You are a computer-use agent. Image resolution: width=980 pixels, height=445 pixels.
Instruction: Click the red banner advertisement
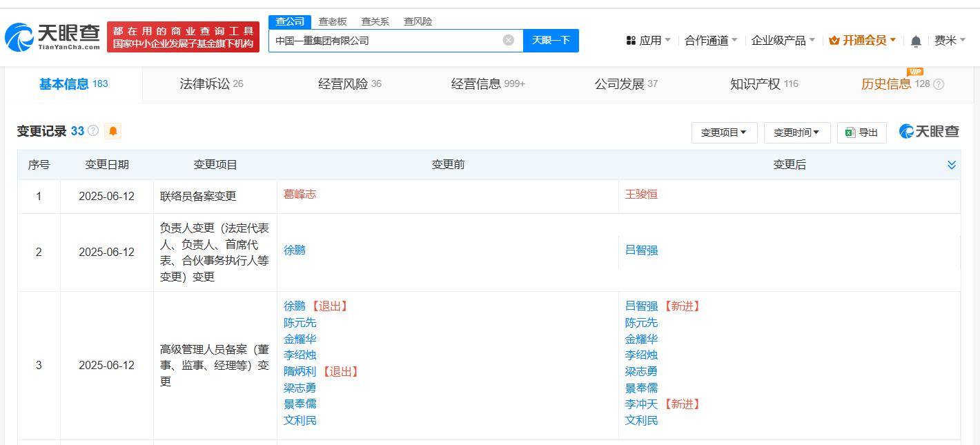183,37
